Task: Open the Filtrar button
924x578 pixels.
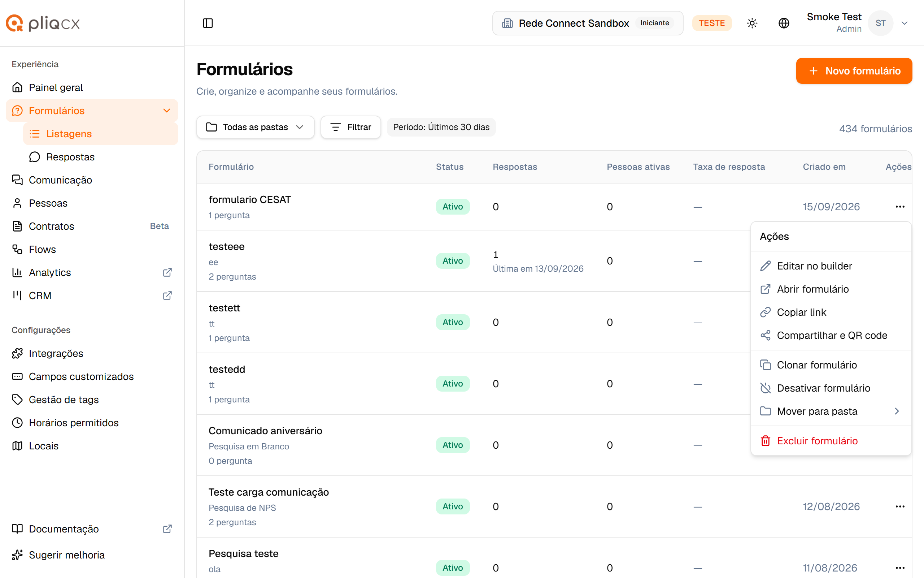Action: click(x=350, y=127)
